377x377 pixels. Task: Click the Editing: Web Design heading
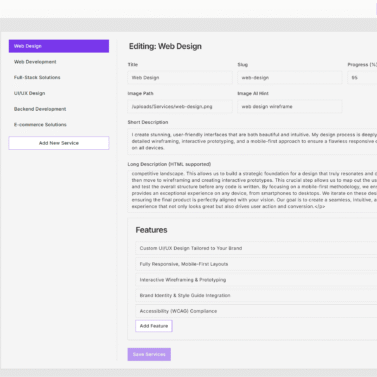point(165,46)
